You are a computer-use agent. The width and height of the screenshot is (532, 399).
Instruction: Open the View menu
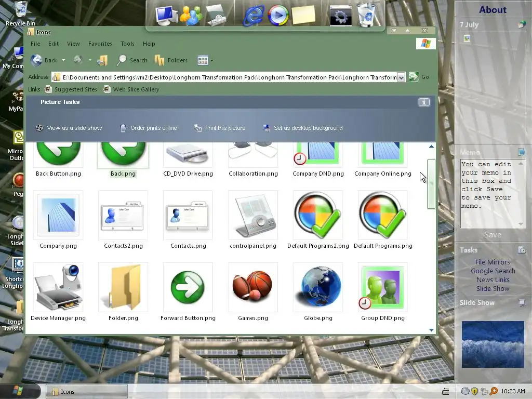73,44
